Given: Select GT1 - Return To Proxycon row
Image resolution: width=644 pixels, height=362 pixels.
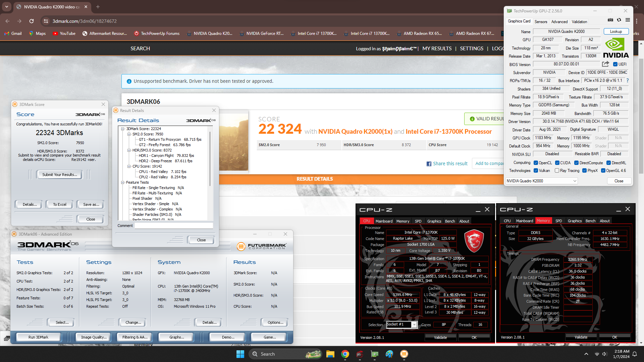Looking at the screenshot, I should pos(170,139).
